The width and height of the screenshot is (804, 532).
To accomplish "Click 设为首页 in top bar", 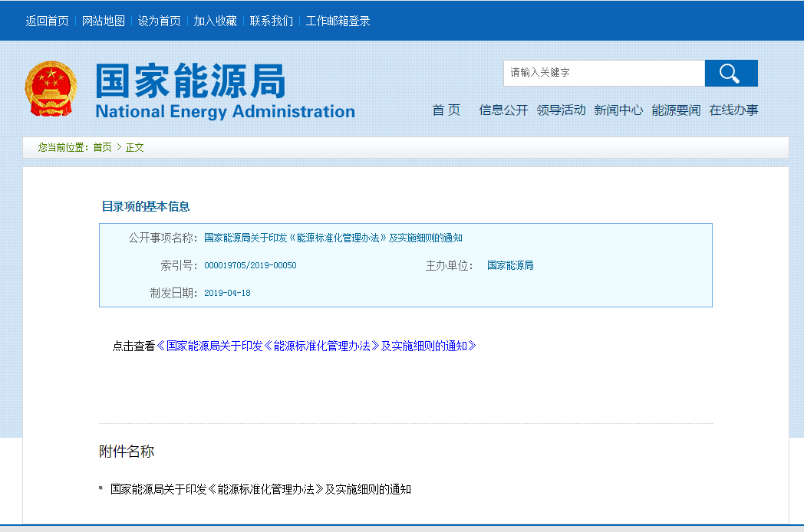I will pyautogui.click(x=159, y=21).
